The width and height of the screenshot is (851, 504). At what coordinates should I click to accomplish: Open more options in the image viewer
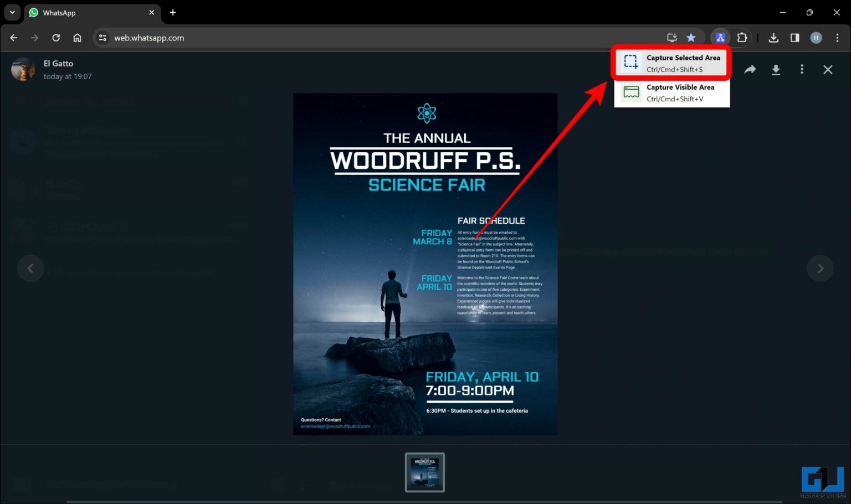(x=802, y=69)
